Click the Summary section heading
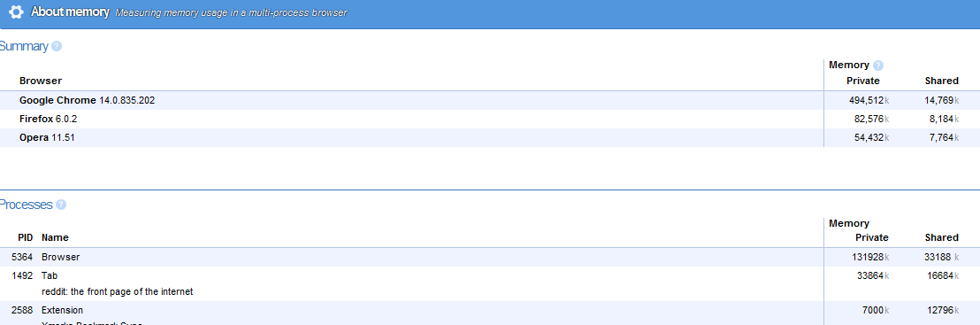This screenshot has width=980, height=325. (24, 46)
